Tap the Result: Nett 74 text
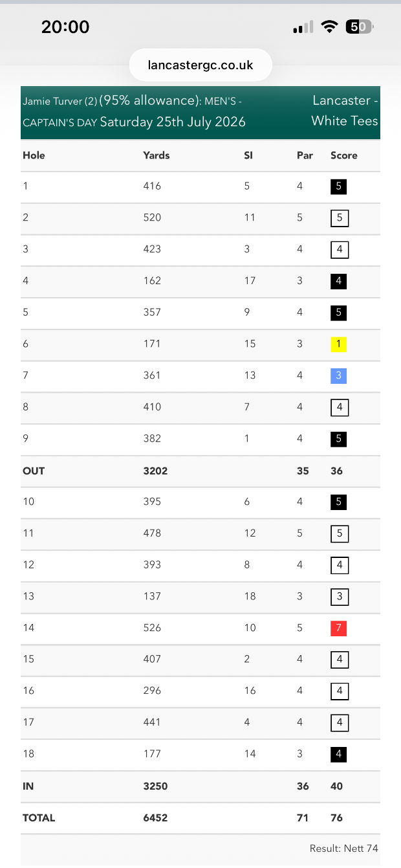This screenshot has height=868, width=401. point(344,849)
